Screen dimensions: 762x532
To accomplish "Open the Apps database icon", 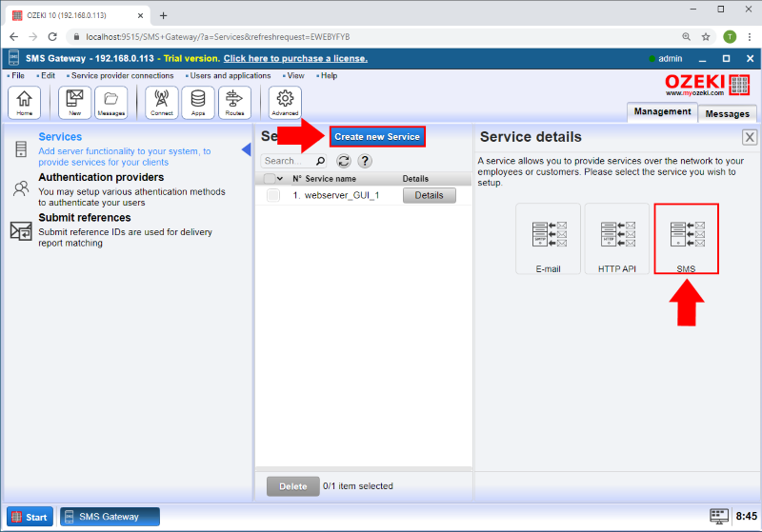I will [198, 103].
